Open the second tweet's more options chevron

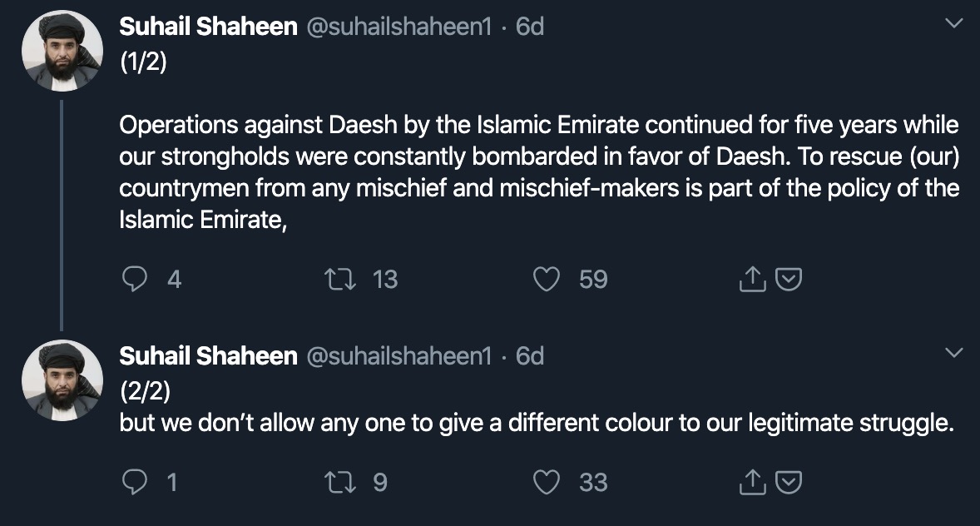click(955, 354)
